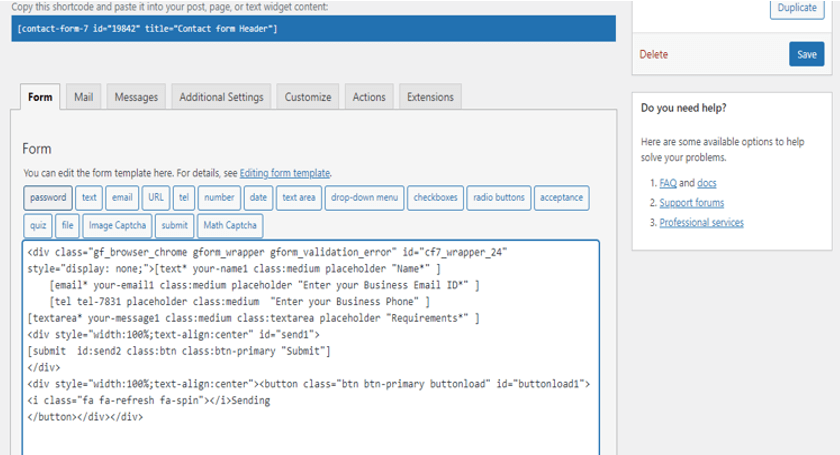
Task: Open the Extensions tab
Action: tap(430, 97)
